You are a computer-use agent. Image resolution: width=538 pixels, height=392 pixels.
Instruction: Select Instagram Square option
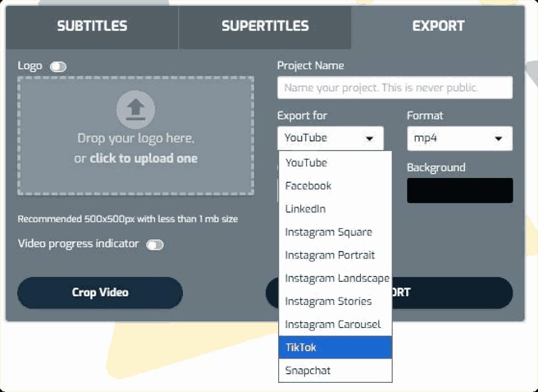click(x=335, y=232)
